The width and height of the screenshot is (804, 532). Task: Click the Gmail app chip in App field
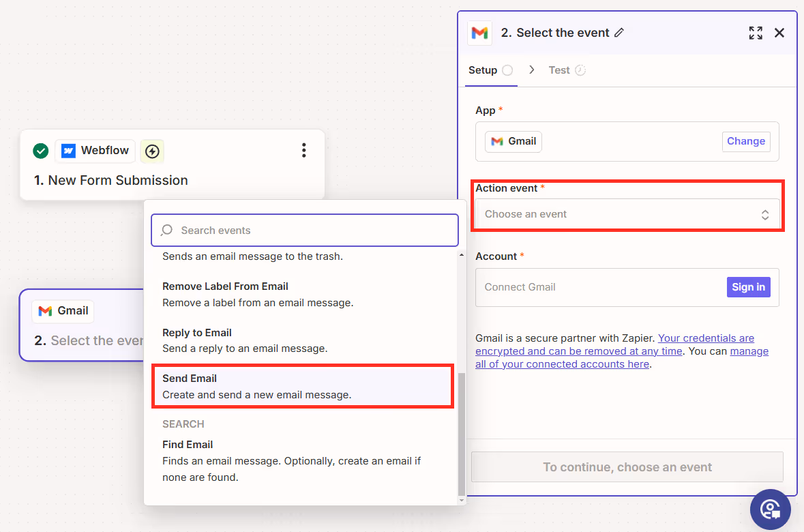(513, 142)
